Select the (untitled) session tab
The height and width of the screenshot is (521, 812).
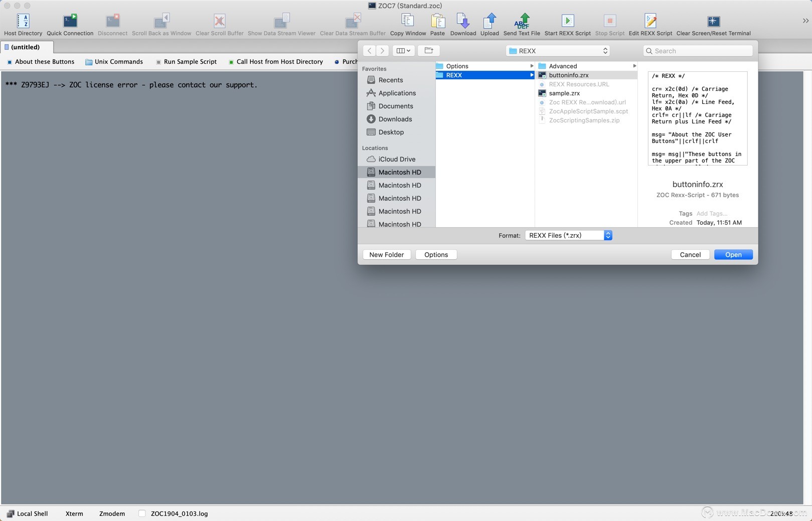pyautogui.click(x=27, y=47)
